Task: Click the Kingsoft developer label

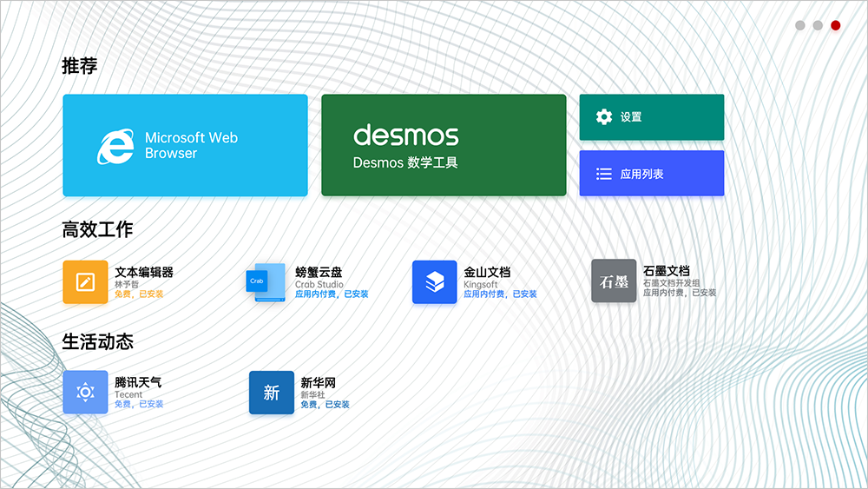Action: (481, 284)
